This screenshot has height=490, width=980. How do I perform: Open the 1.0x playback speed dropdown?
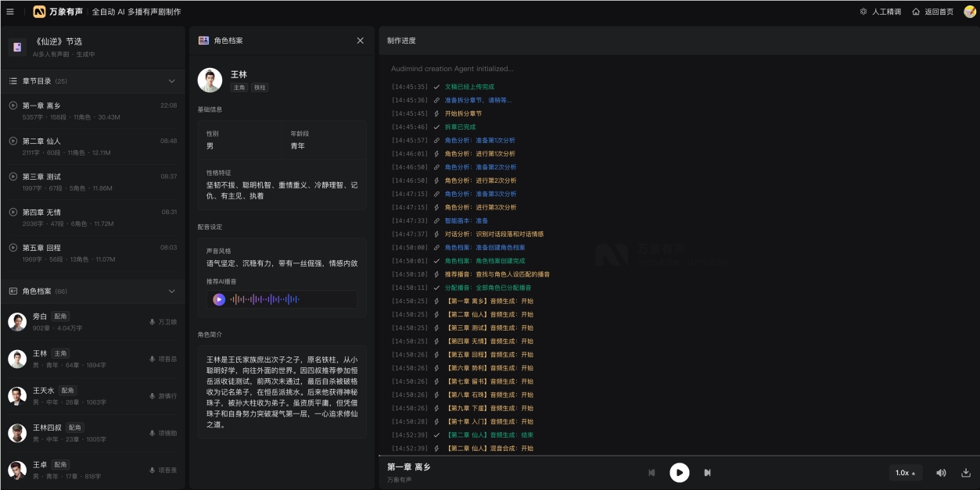(x=904, y=472)
